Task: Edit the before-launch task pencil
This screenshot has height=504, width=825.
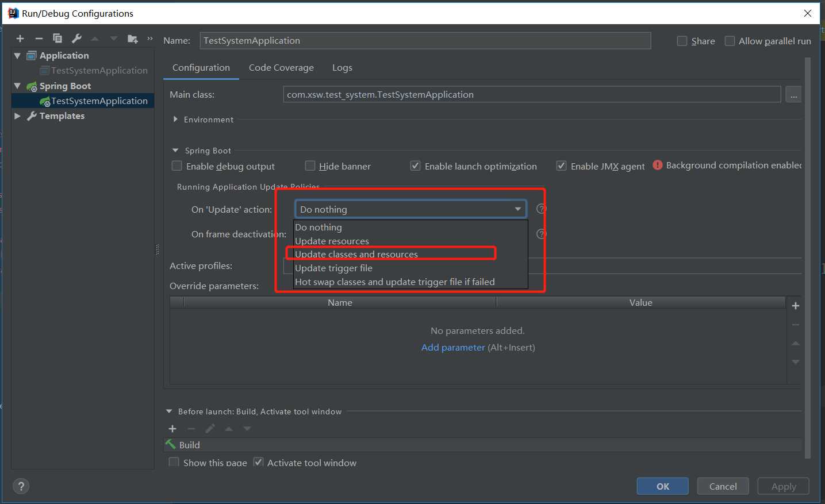Action: coord(210,429)
